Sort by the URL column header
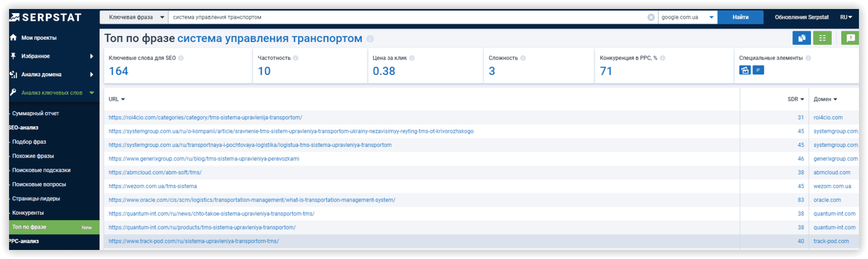The image size is (868, 259). [x=117, y=99]
